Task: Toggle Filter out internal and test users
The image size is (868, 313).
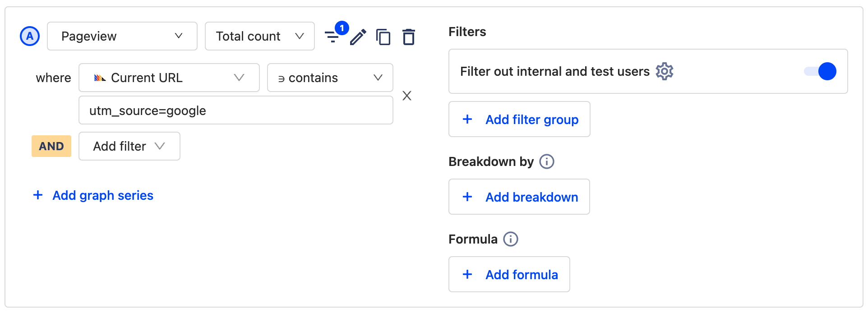Action: 820,71
